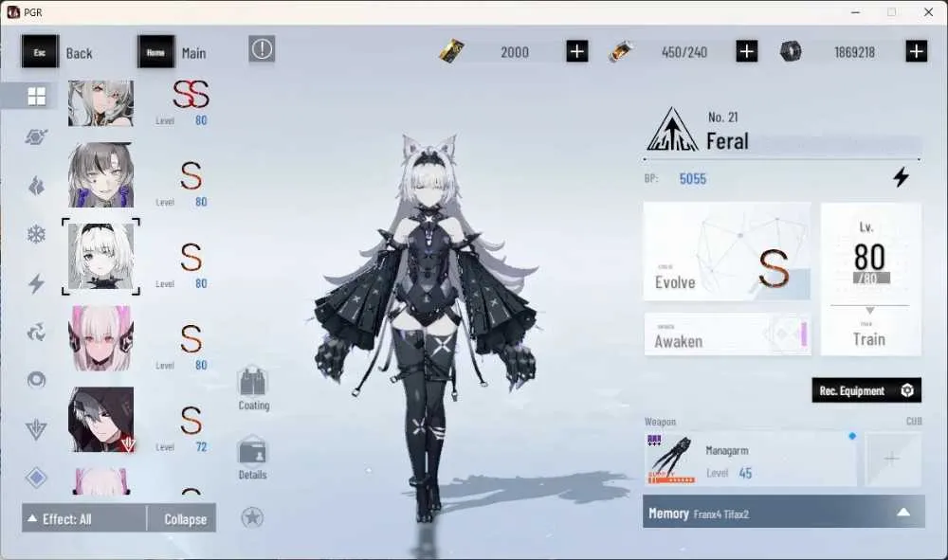948x560 pixels.
Task: Click the Feral class arrow emblem icon
Action: tap(672, 129)
